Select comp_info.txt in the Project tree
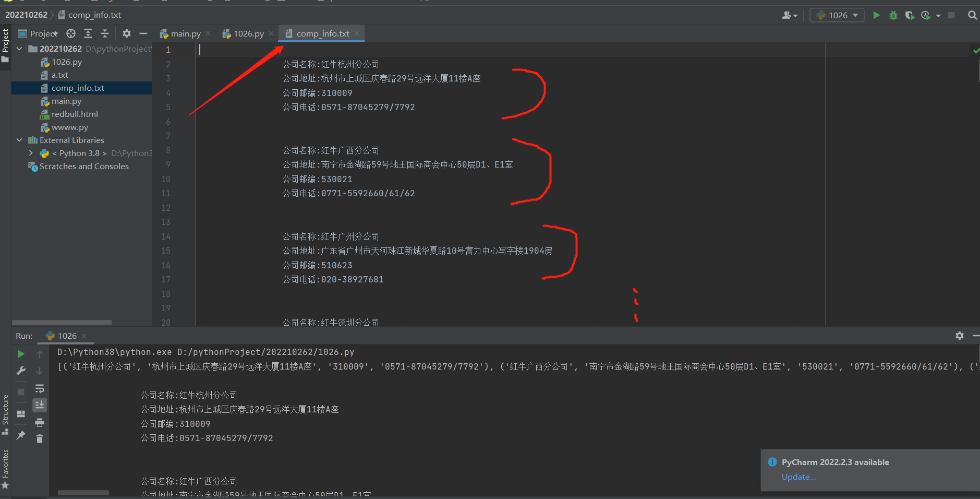The width and height of the screenshot is (980, 499). click(78, 88)
